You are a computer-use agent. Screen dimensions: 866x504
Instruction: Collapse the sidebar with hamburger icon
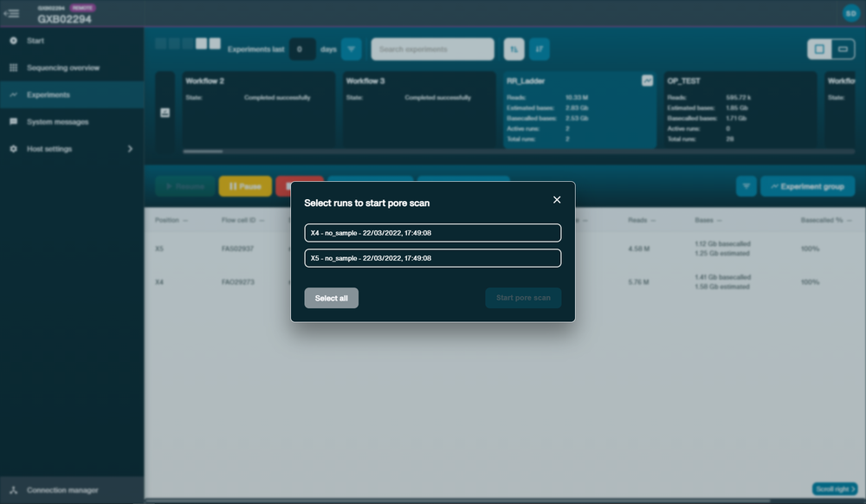[x=11, y=13]
